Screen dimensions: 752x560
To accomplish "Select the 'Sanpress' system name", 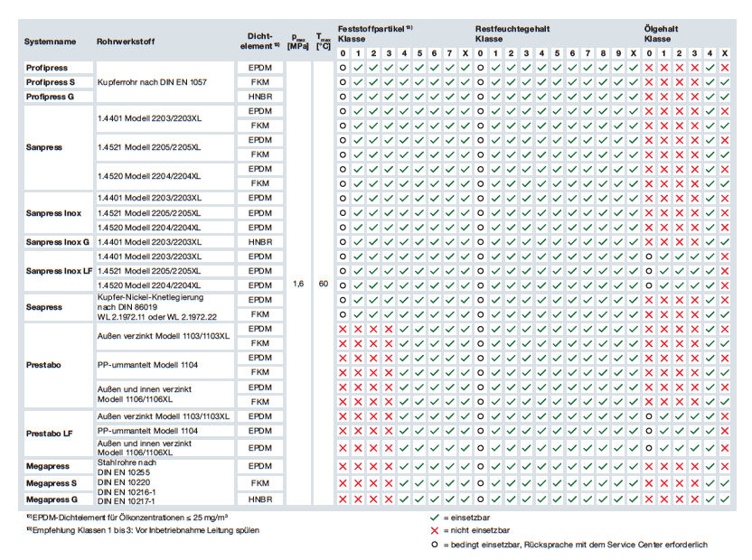I will point(43,147).
